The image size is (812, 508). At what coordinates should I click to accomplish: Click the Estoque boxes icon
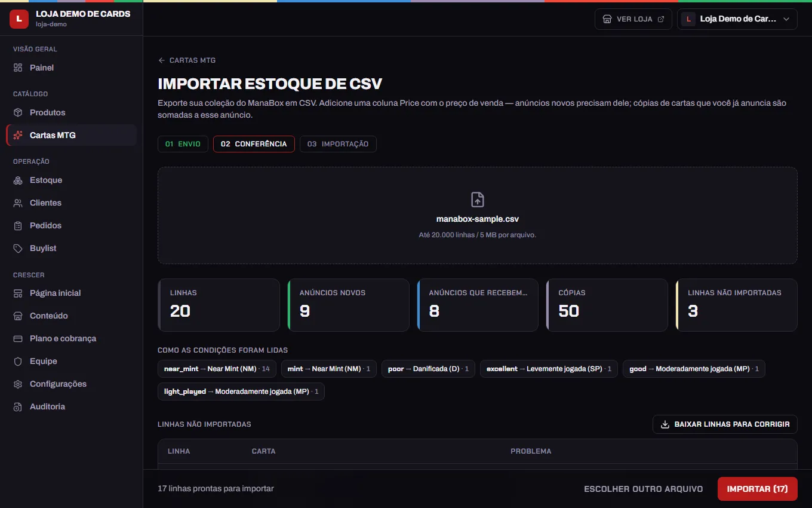(x=18, y=180)
